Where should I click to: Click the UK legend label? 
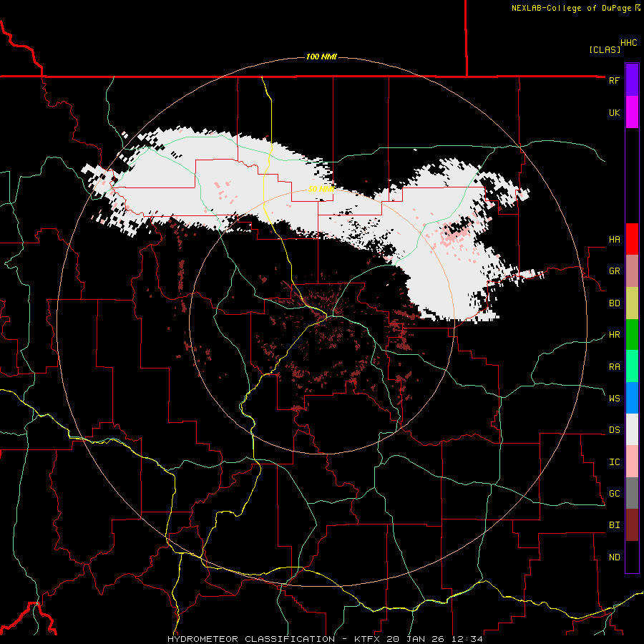coord(614,112)
